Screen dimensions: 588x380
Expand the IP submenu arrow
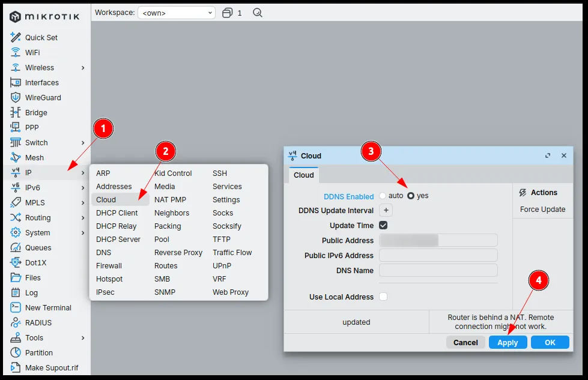click(83, 173)
